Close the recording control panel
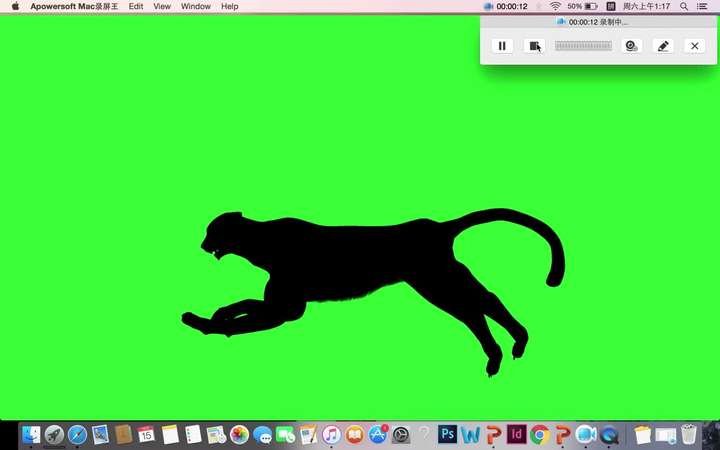The width and height of the screenshot is (720, 450). (694, 46)
